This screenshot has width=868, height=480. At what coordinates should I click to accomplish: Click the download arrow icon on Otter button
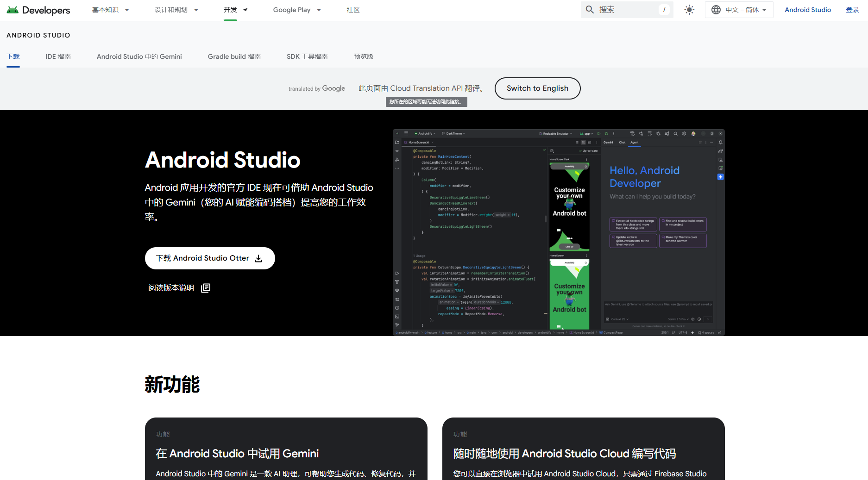pos(258,258)
